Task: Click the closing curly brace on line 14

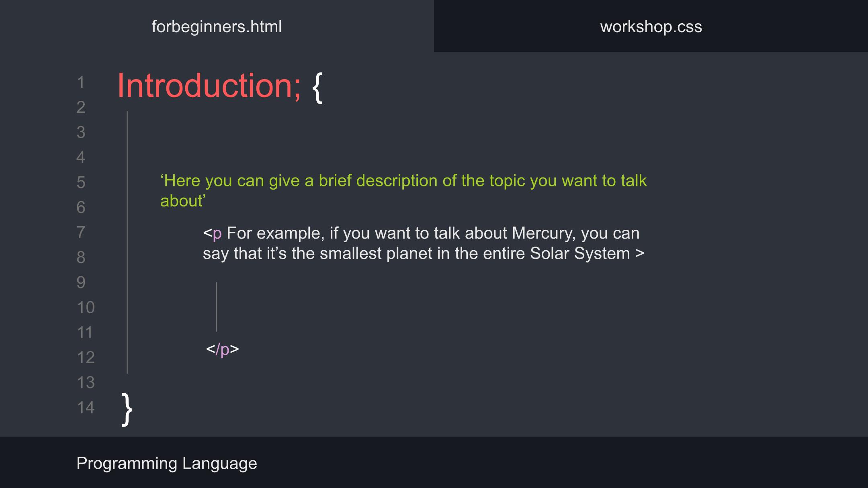Action: tap(127, 409)
